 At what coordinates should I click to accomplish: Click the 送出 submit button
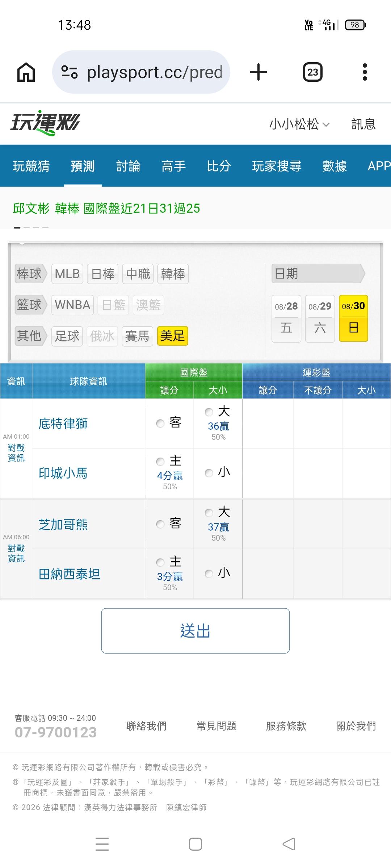195,631
